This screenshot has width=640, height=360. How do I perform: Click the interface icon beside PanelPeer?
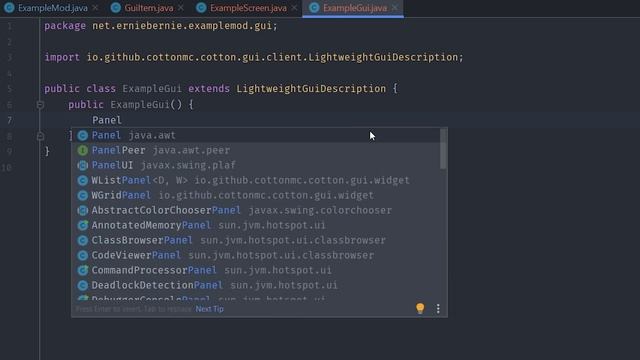pos(83,151)
